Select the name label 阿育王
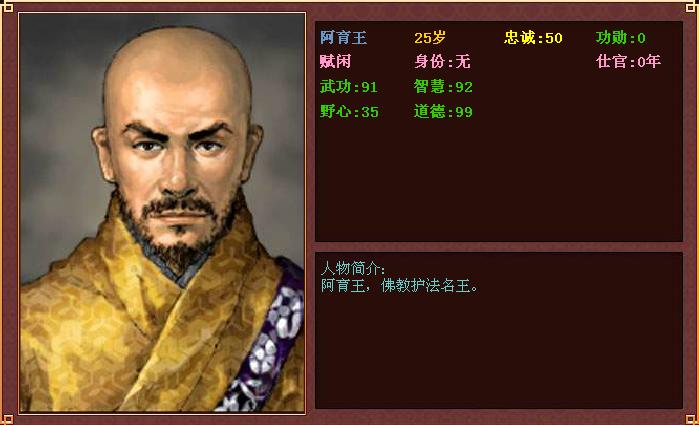The height and width of the screenshot is (425, 699). (x=343, y=38)
